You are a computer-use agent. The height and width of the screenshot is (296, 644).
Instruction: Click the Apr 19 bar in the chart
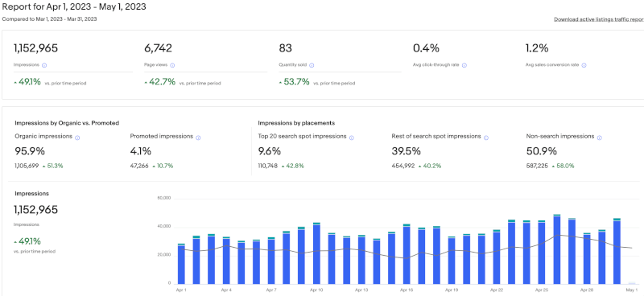[452, 261]
